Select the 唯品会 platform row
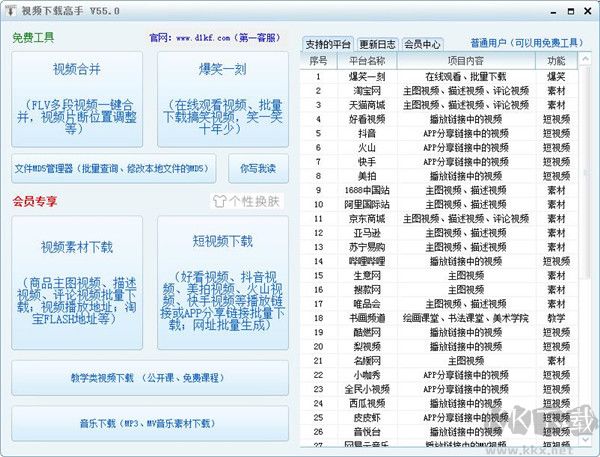Image resolution: width=600 pixels, height=457 pixels. point(439,304)
